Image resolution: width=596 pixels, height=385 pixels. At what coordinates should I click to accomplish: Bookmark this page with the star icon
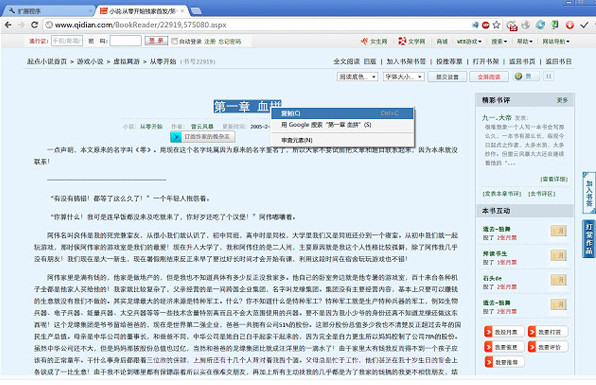pos(496,25)
